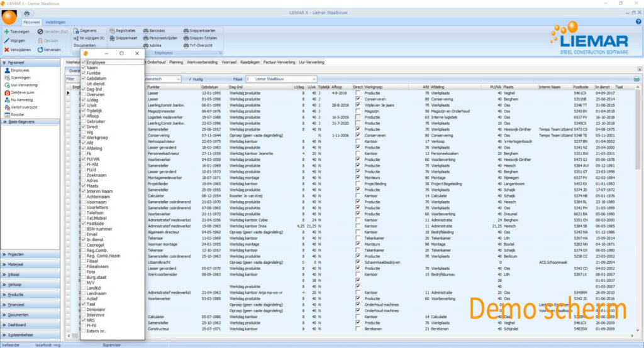Screen dimensions: 644x348
Task: Uncheck the Naam column checkbox
Action: click(84, 68)
